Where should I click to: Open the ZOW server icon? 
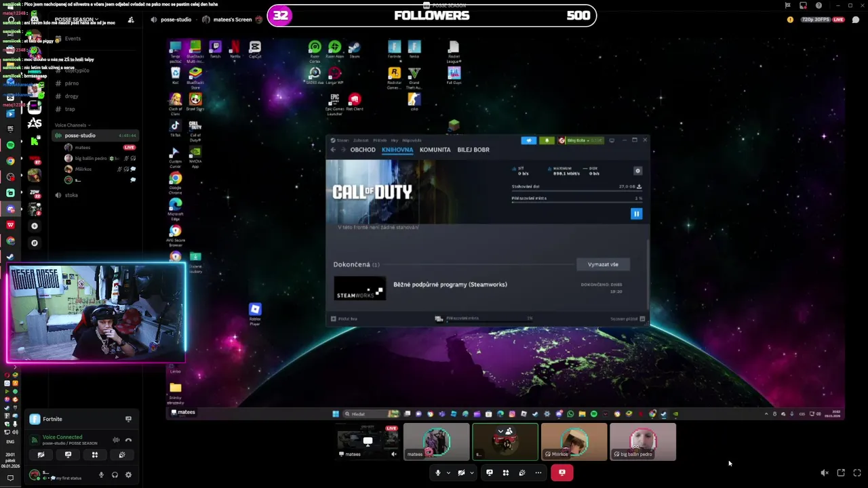point(35,193)
